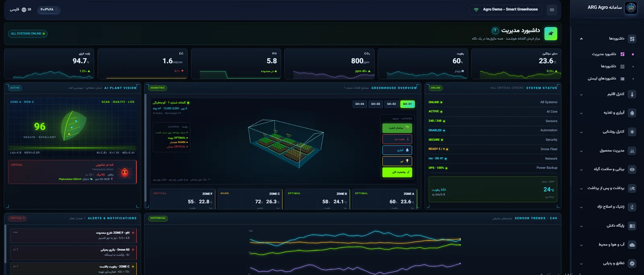
Task: Open the Zone C warn card
Action: click(250, 199)
